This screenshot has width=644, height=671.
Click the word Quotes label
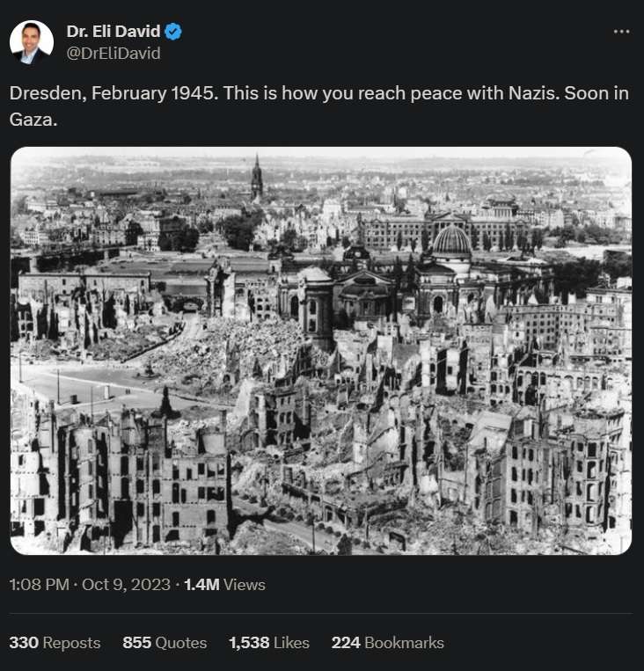click(181, 643)
